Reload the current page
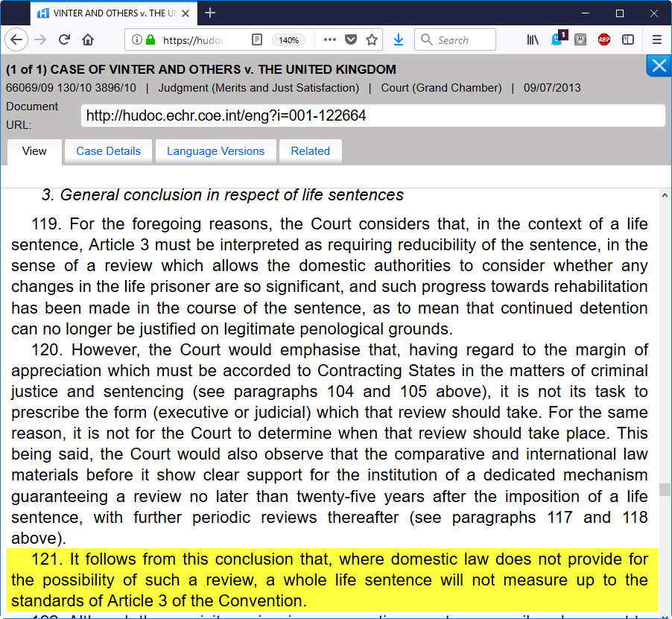 click(x=64, y=39)
